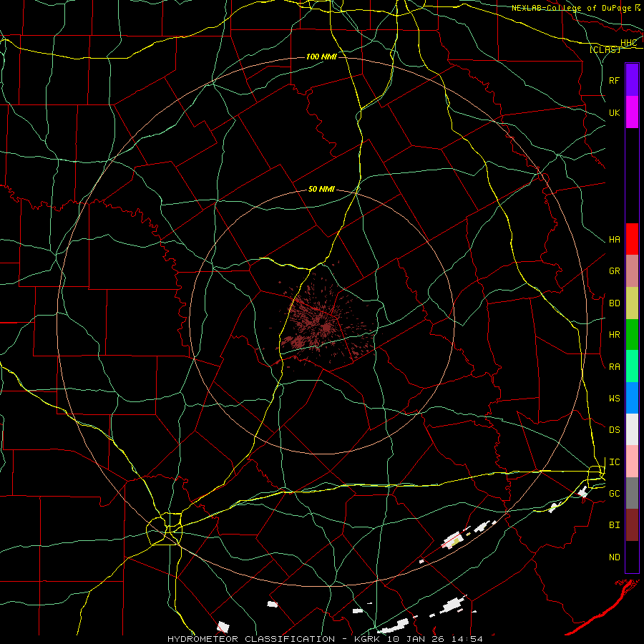Click the RF legend label
The height and width of the screenshot is (644, 644).
tap(614, 80)
